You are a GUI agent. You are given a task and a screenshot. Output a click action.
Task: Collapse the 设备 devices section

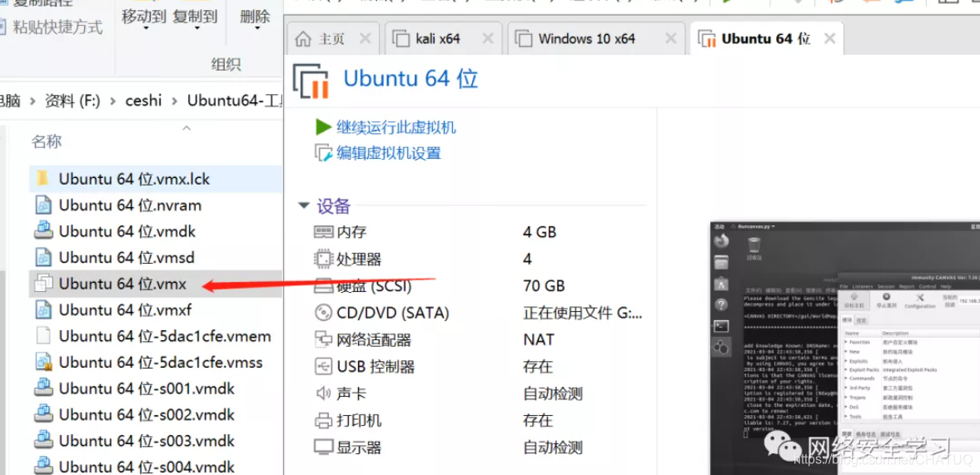coord(304,205)
